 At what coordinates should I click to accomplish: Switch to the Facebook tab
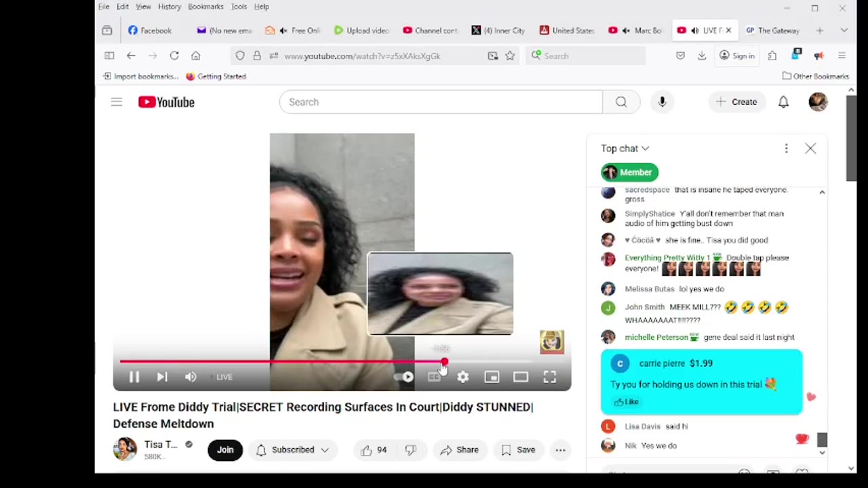pos(151,30)
